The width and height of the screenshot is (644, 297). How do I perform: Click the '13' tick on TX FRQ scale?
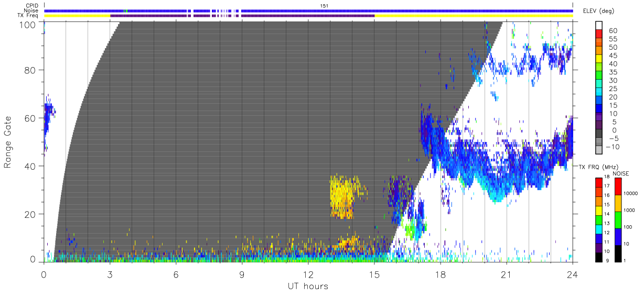(x=607, y=224)
